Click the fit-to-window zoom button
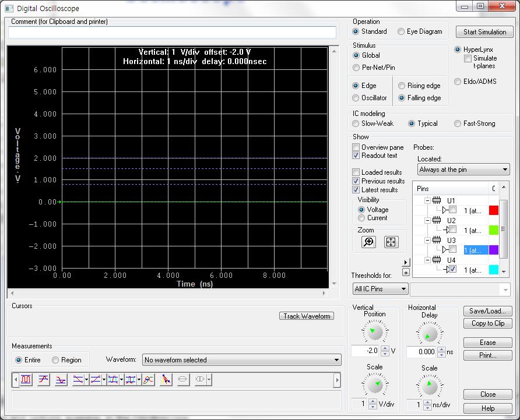Screen dimensions: 520x420 (391, 242)
